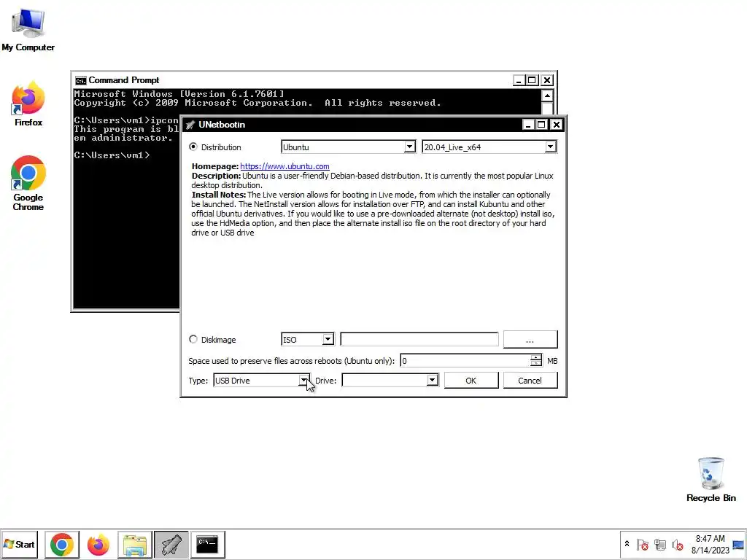Open the network status tray icon
Viewport: 747px width, 560px height.
click(x=659, y=544)
